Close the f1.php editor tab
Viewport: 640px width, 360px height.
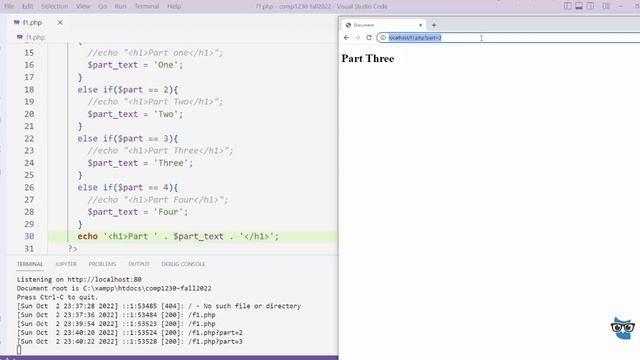[x=60, y=22]
